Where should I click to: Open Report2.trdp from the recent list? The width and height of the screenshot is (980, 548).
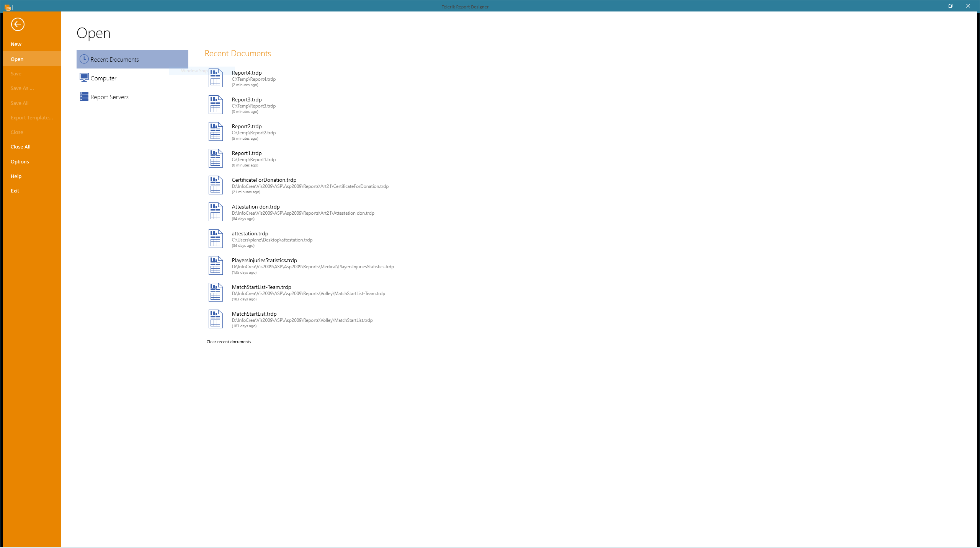[247, 127]
